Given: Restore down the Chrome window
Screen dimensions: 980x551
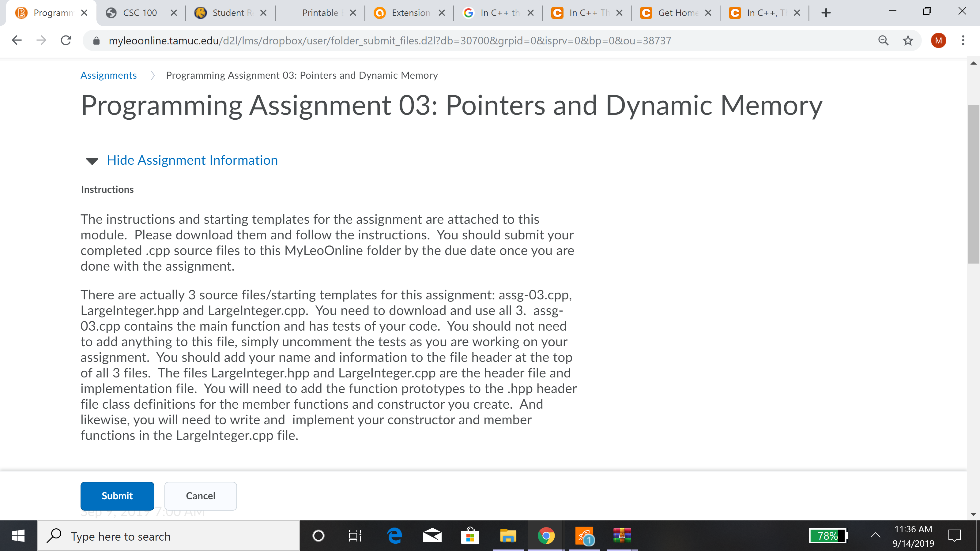Looking at the screenshot, I should tap(927, 11).
